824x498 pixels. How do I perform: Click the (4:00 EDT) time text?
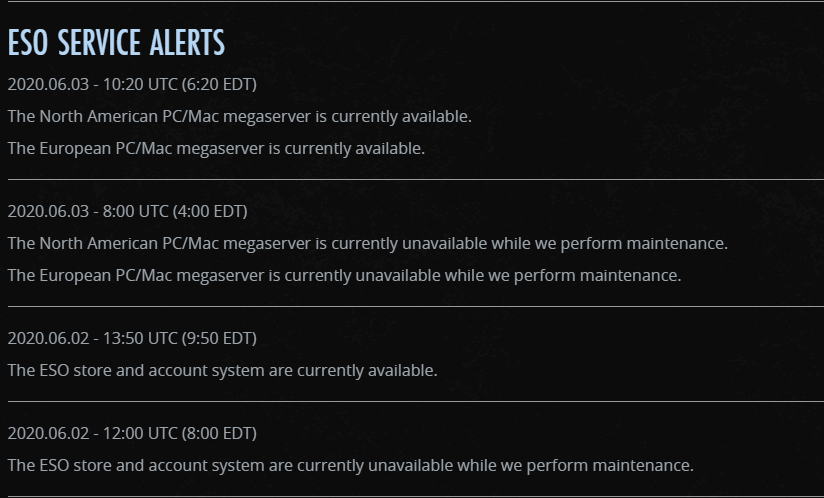[x=210, y=211]
